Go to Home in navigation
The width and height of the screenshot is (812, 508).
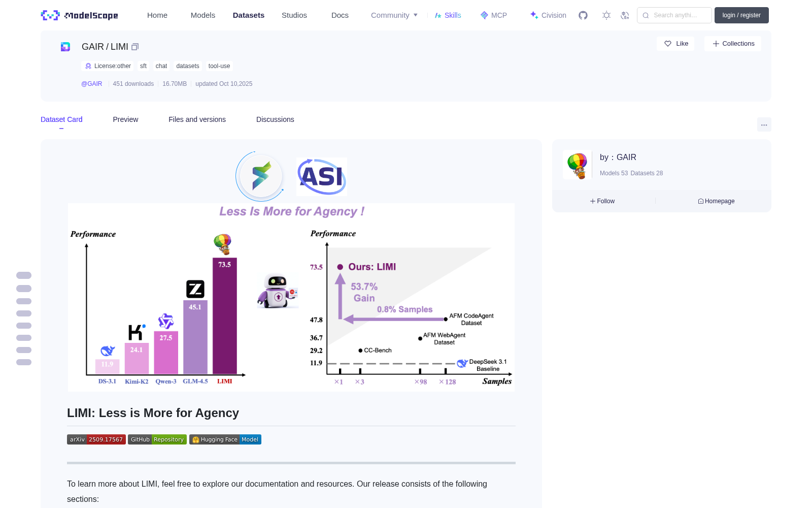pyautogui.click(x=157, y=15)
